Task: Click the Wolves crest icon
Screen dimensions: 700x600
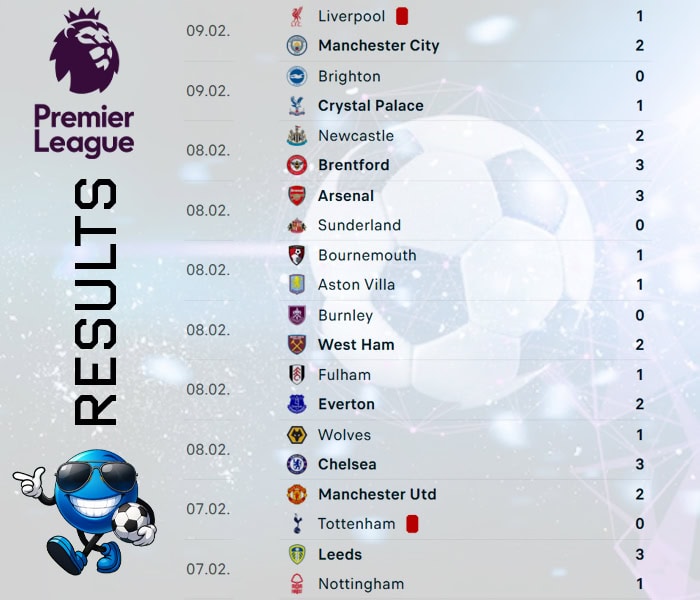Action: [296, 435]
